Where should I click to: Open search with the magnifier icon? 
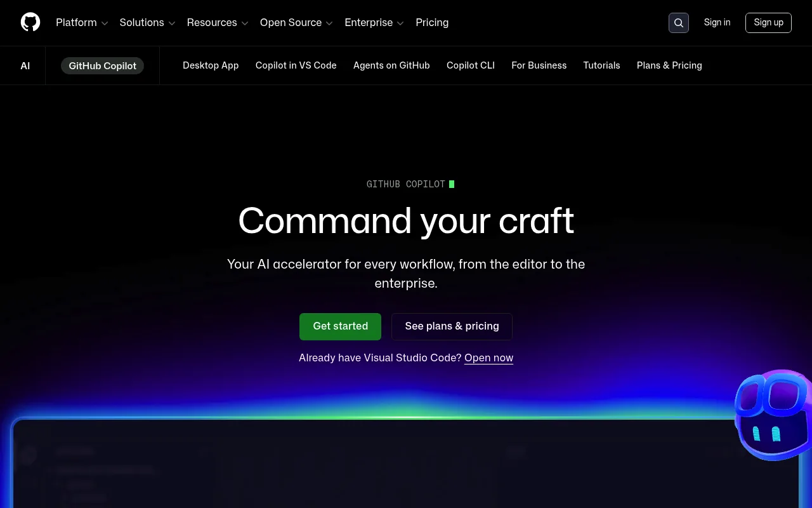click(679, 23)
